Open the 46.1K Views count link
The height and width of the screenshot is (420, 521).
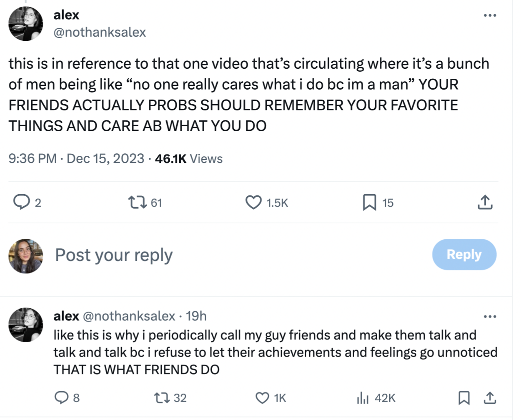click(x=188, y=159)
